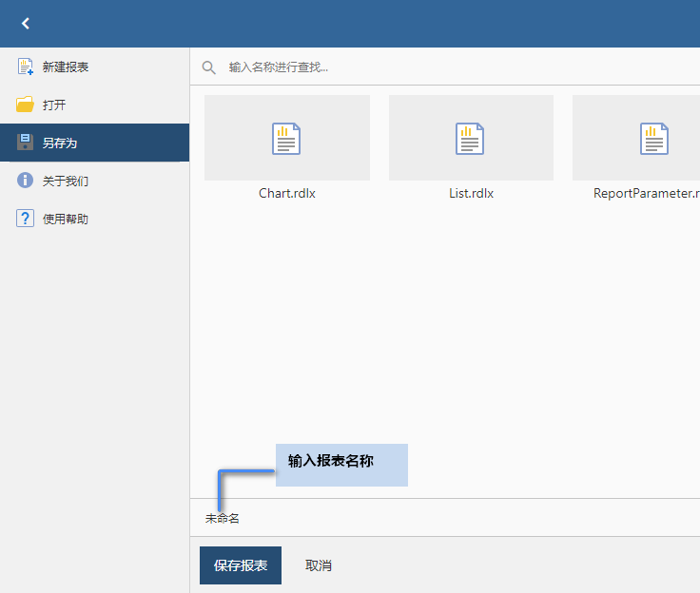Select the ReportParameter report file icon
The width and height of the screenshot is (700, 593).
point(653,139)
